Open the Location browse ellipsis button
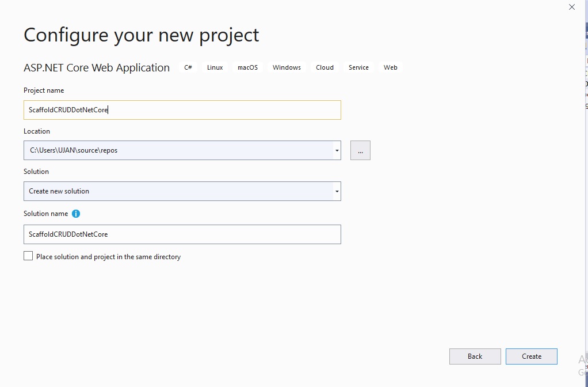The image size is (588, 387). [x=360, y=150]
